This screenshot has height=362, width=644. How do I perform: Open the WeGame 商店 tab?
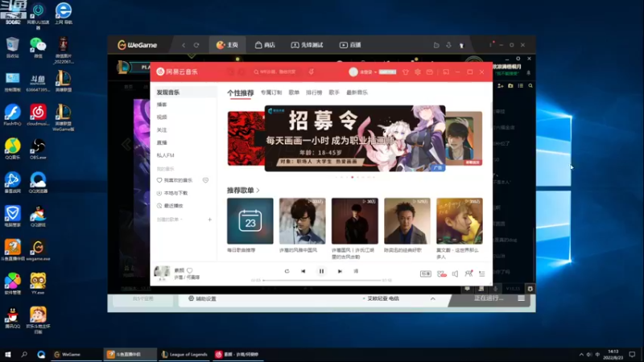point(265,45)
